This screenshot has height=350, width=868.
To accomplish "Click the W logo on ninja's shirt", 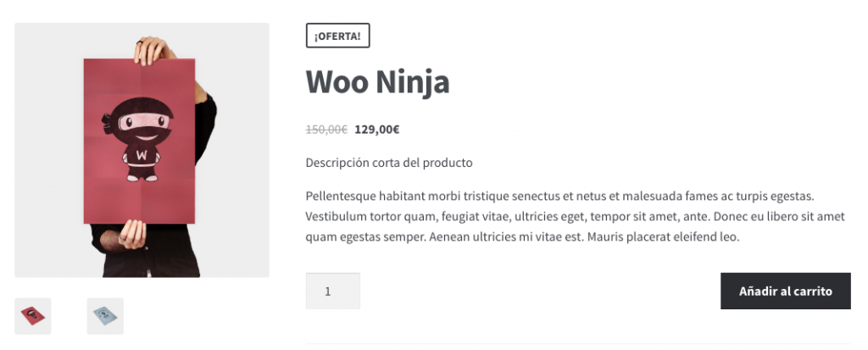I will tap(142, 154).
